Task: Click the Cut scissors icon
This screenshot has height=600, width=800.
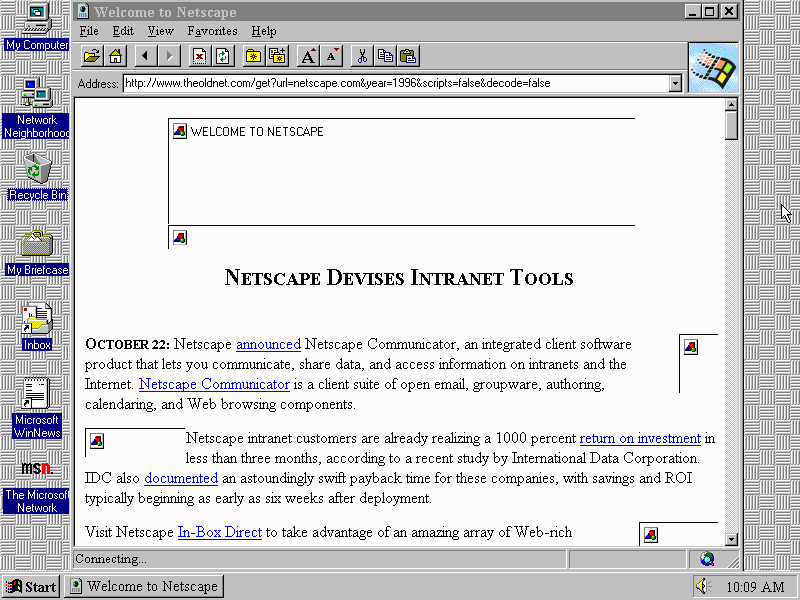Action: tap(362, 56)
